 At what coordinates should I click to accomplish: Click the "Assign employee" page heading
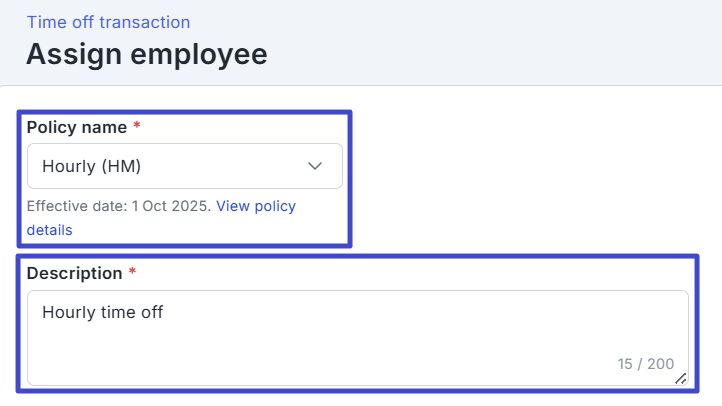146,54
